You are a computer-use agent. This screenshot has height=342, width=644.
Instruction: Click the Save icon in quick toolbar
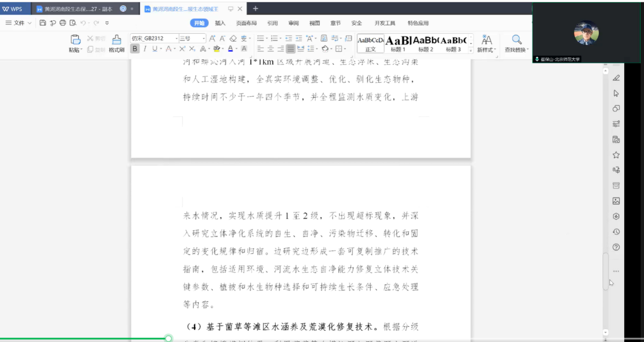click(x=43, y=23)
